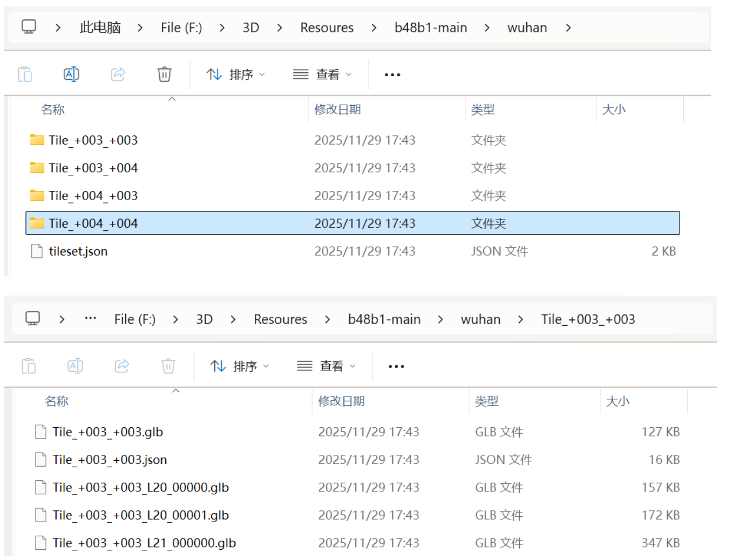This screenshot has width=733, height=560.
Task: Click wuhan in the top address bar
Action: 527,28
